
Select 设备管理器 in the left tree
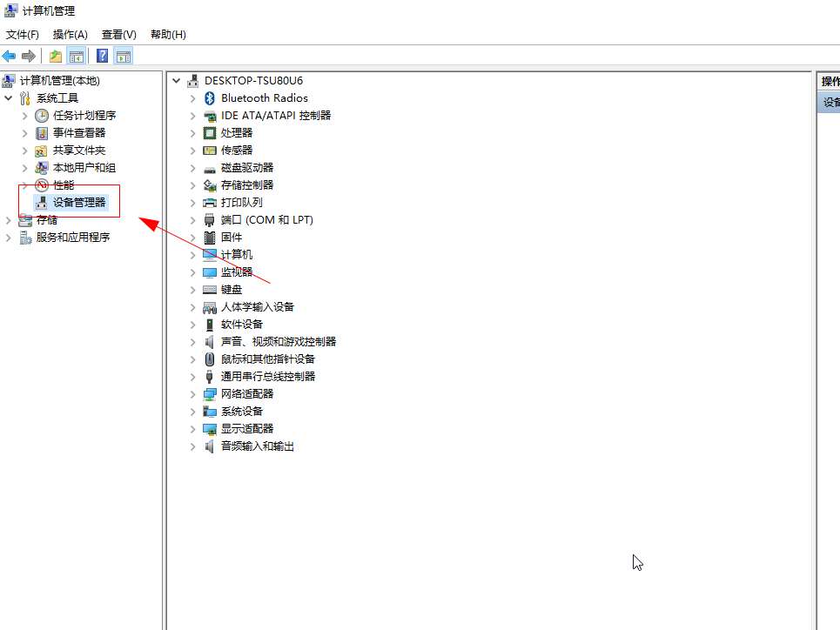[x=79, y=203]
